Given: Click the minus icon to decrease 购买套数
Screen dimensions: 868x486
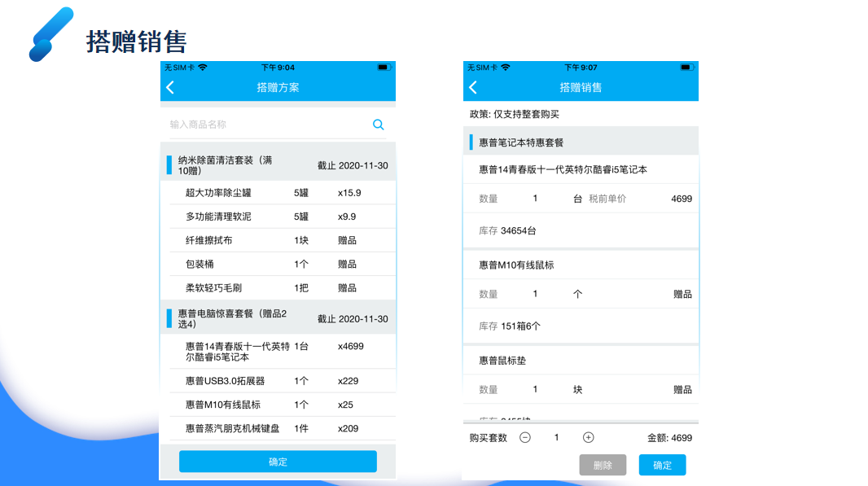Looking at the screenshot, I should [x=525, y=437].
